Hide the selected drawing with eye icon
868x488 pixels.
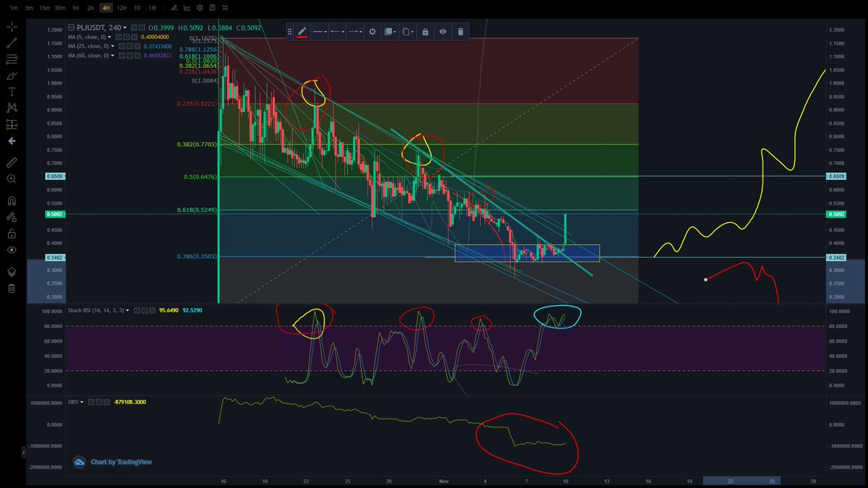(x=443, y=32)
